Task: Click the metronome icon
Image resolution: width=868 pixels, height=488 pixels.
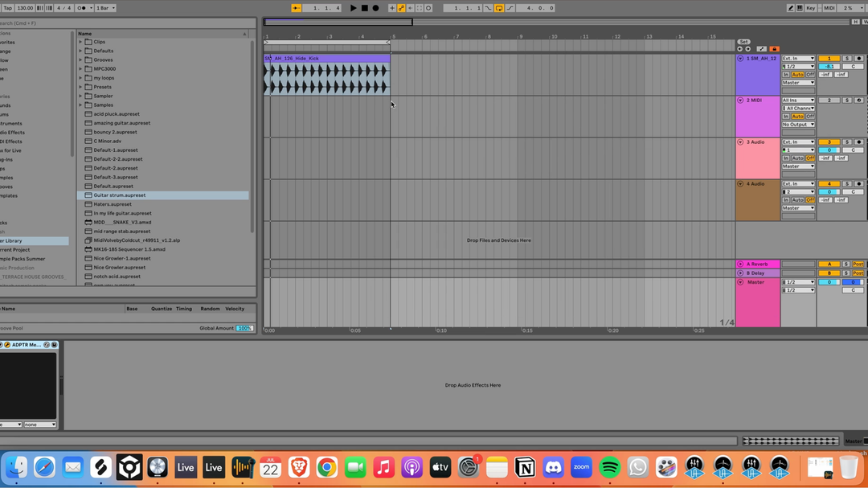Action: [81, 8]
